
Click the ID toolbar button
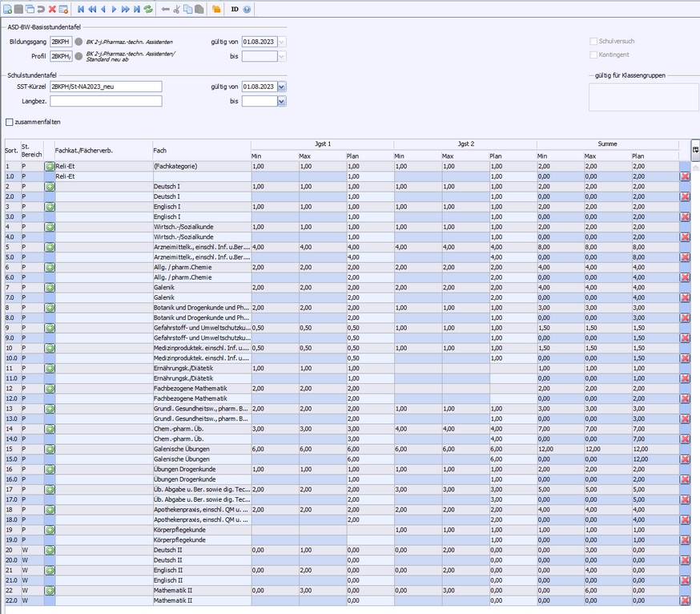(x=235, y=9)
